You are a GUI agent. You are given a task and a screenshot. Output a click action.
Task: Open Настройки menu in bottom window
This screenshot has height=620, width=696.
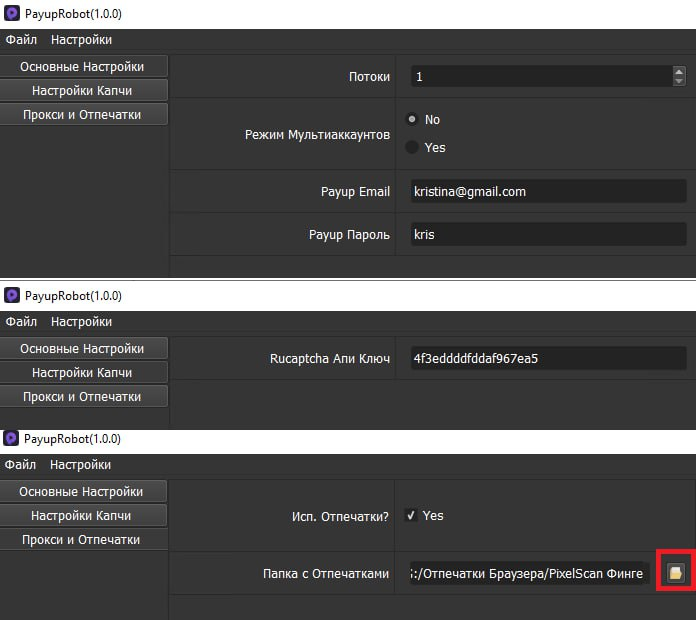pyautogui.click(x=80, y=464)
